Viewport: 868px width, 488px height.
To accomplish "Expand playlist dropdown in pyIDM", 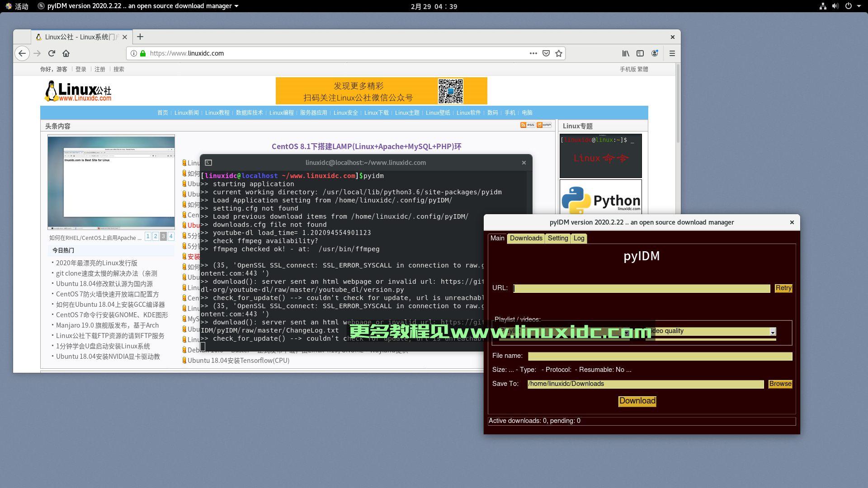I will point(627,333).
